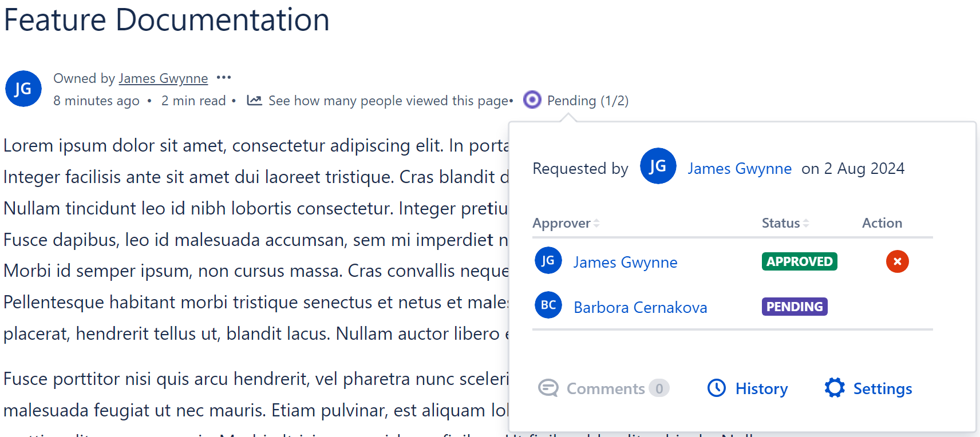980x437 pixels.
Task: Click the Comments speech bubble icon
Action: click(x=548, y=388)
